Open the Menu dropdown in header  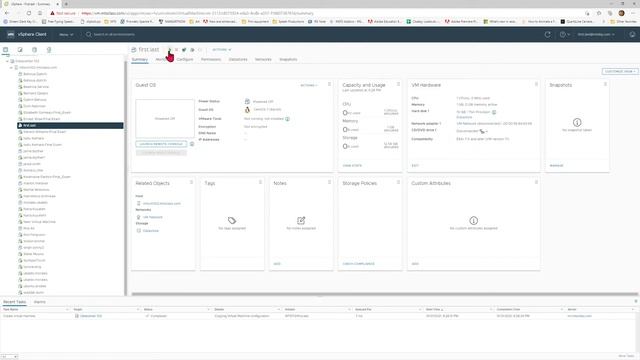point(66,35)
